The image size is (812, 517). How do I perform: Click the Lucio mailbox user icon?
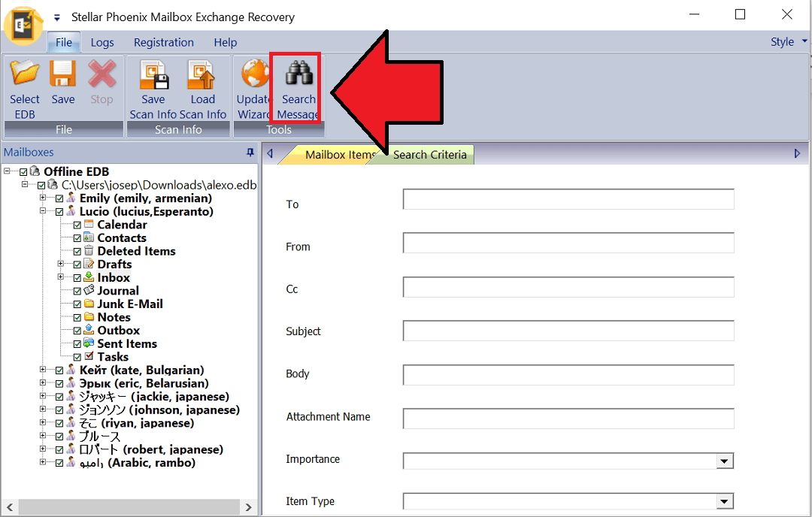pyautogui.click(x=71, y=210)
